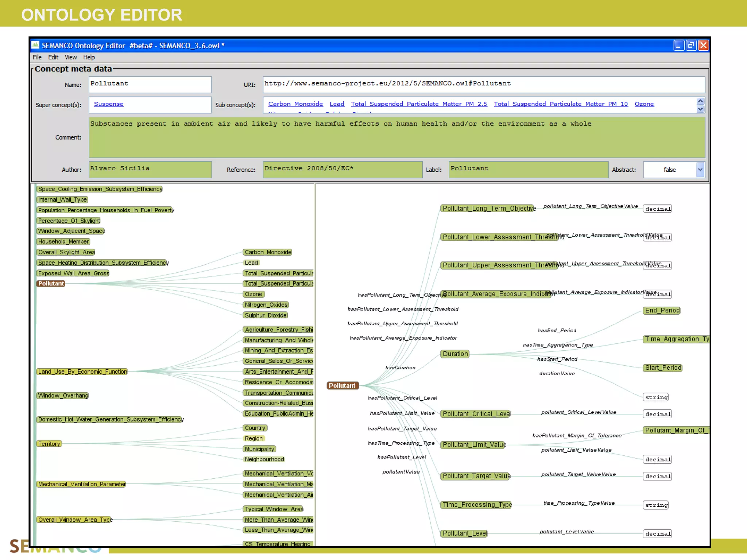Follow the Carbon_Monoxide sub concept link
Screen dimensions: 747x560
tap(295, 104)
